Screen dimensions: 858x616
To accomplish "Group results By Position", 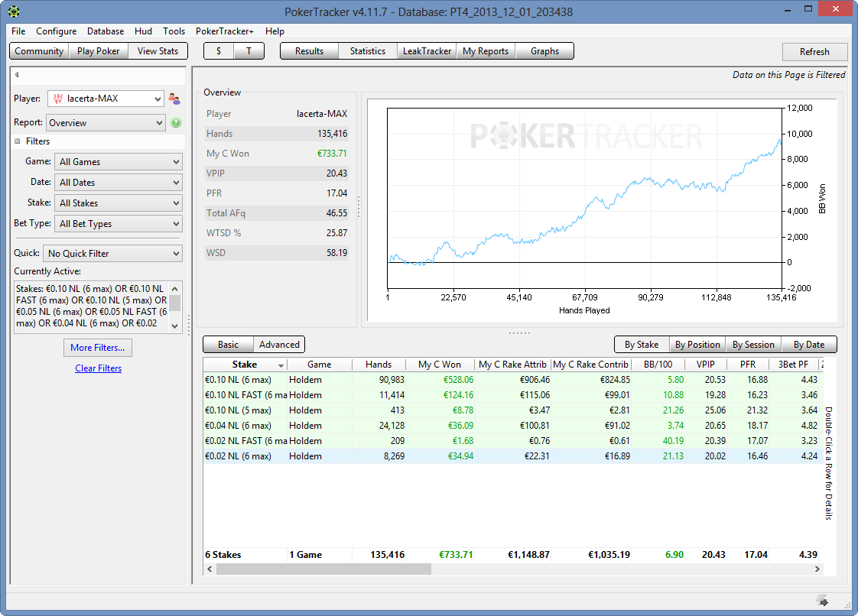I will (x=697, y=345).
